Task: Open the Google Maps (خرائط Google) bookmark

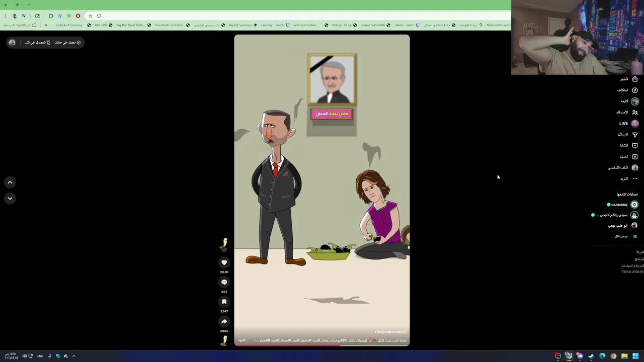Action: [x=471, y=25]
